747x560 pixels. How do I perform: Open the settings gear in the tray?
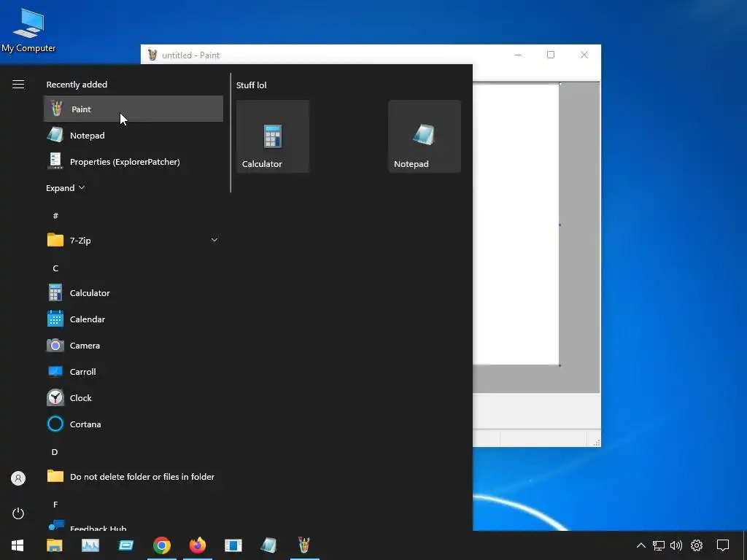697,545
